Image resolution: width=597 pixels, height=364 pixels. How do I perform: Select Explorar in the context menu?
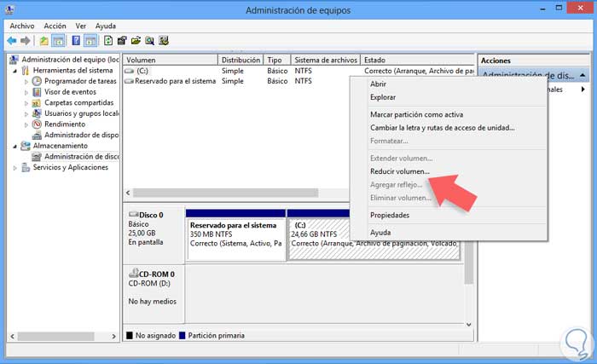click(x=383, y=97)
